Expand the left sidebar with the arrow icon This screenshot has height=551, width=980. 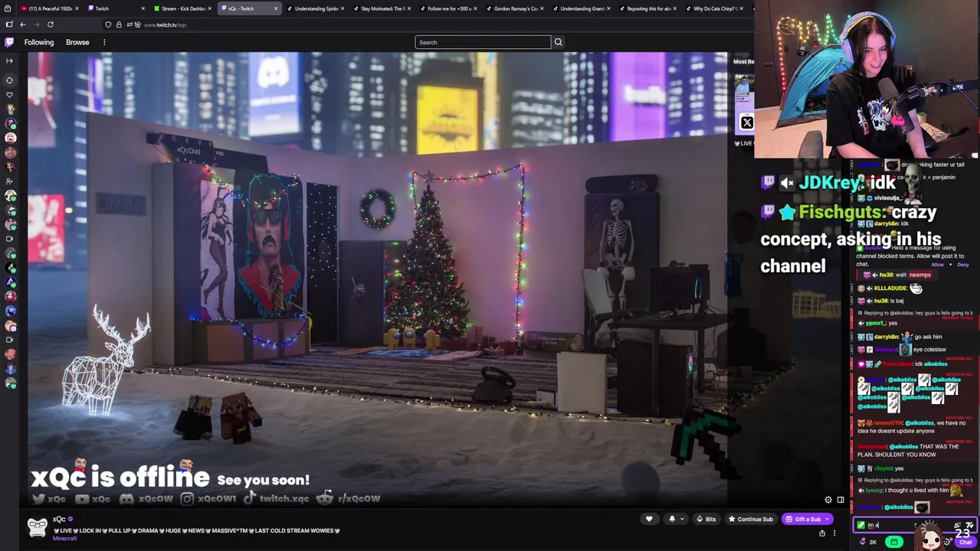click(10, 60)
